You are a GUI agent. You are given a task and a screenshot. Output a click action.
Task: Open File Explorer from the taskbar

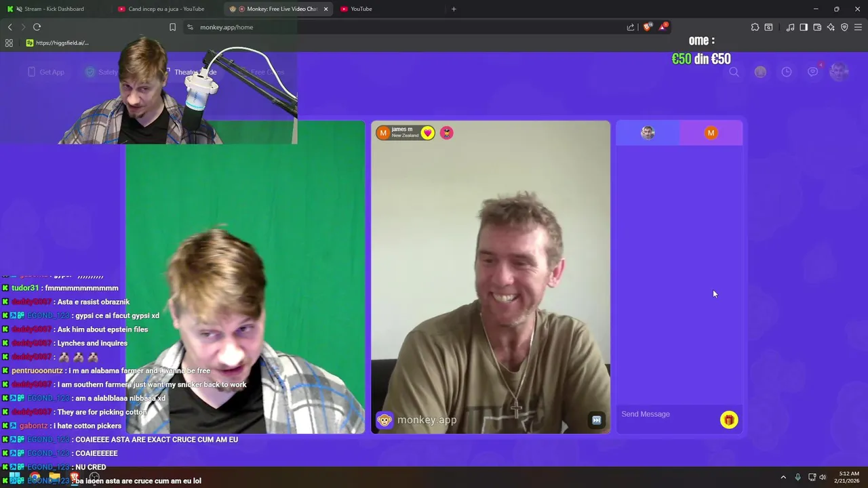pos(54,476)
